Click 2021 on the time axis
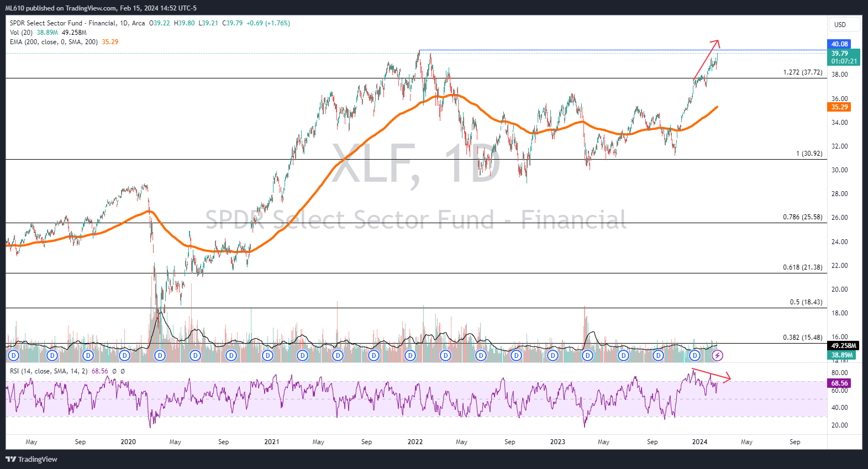Viewport: 868px width, 469px height. pyautogui.click(x=271, y=442)
